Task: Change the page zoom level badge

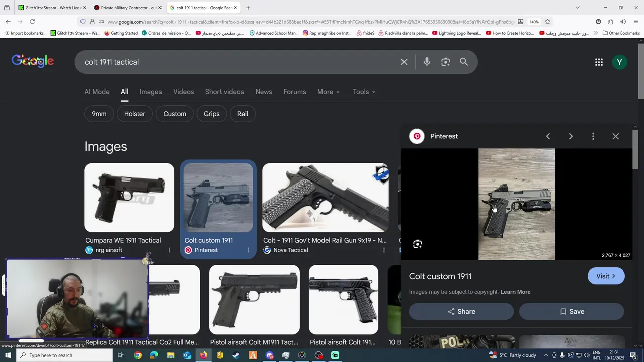Action: pos(534,22)
